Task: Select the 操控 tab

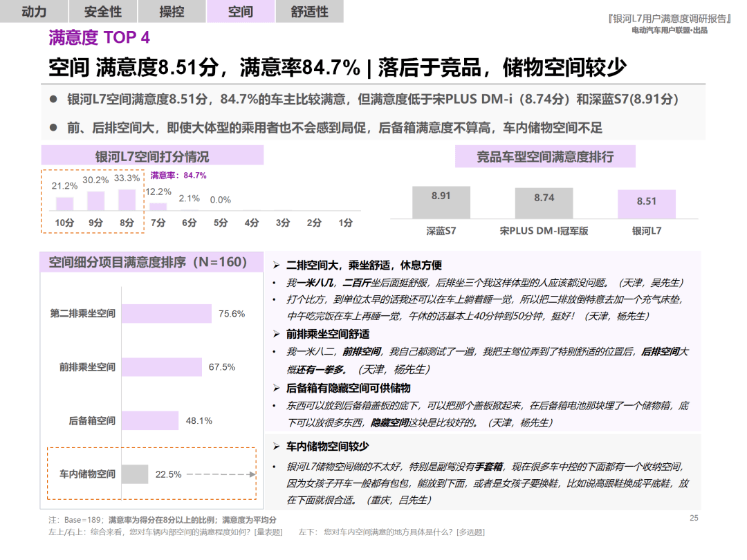Action: 172,11
